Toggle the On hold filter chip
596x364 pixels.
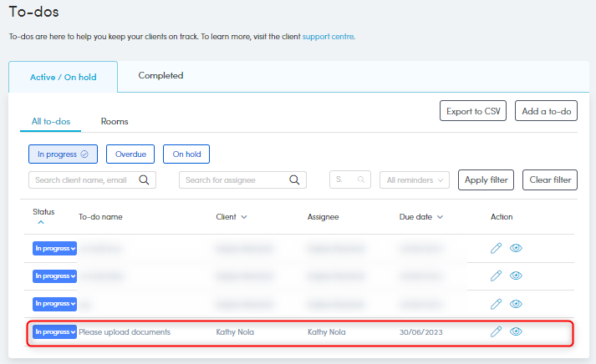click(x=186, y=154)
